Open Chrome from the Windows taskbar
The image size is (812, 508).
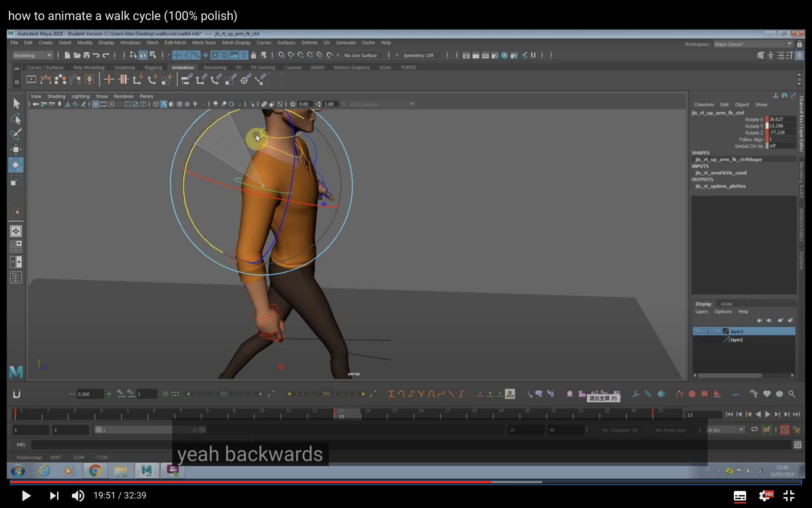tap(95, 471)
